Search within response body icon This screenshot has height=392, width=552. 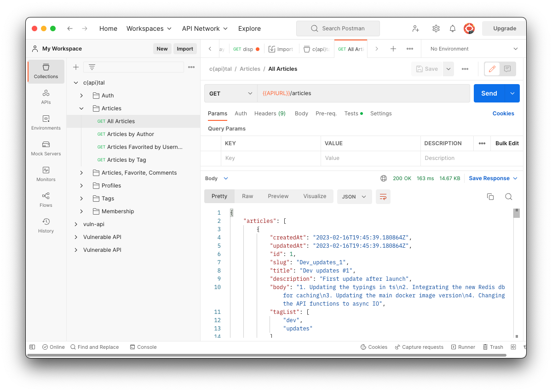(509, 197)
